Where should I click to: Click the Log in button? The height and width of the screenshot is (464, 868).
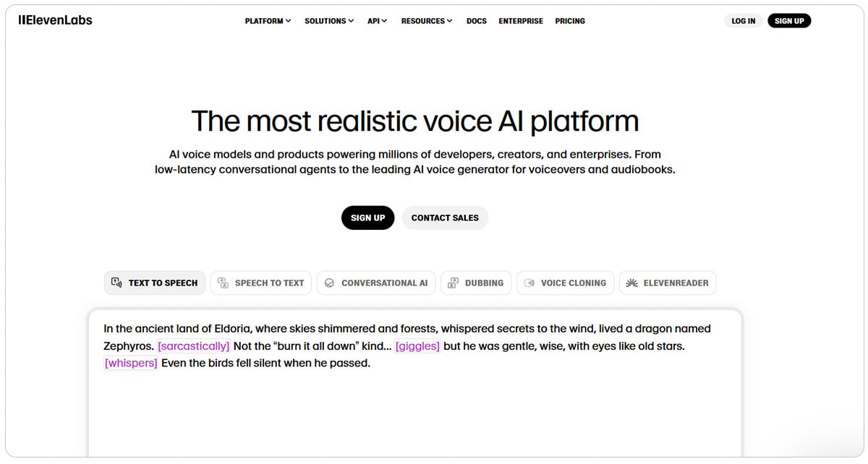[743, 20]
